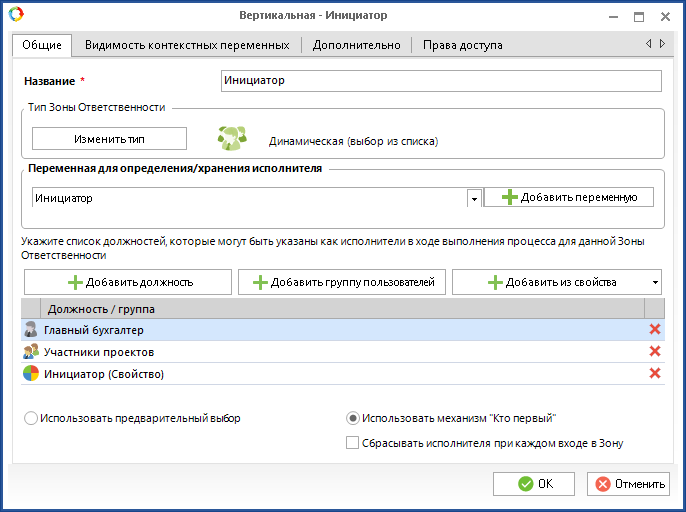Image resolution: width=686 pixels, height=512 pixels.
Task: Click the Участники проектов group icon
Action: click(x=31, y=351)
